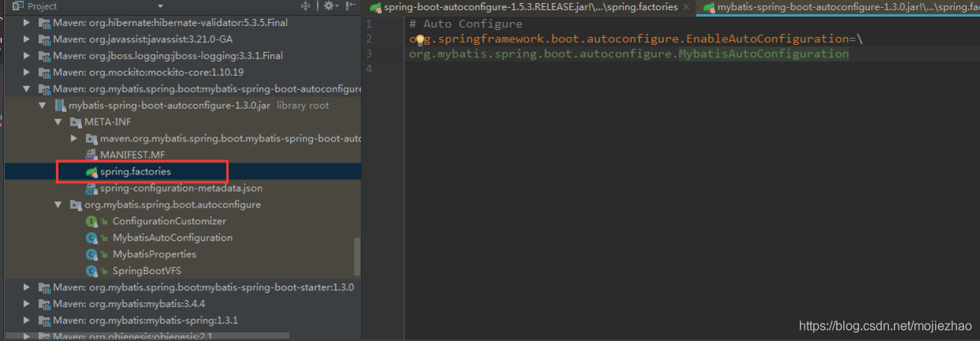Viewport: 980px width, 341px height.
Task: Click mybatis-spring-boot-autoconfigure jar file icon
Action: (60, 105)
